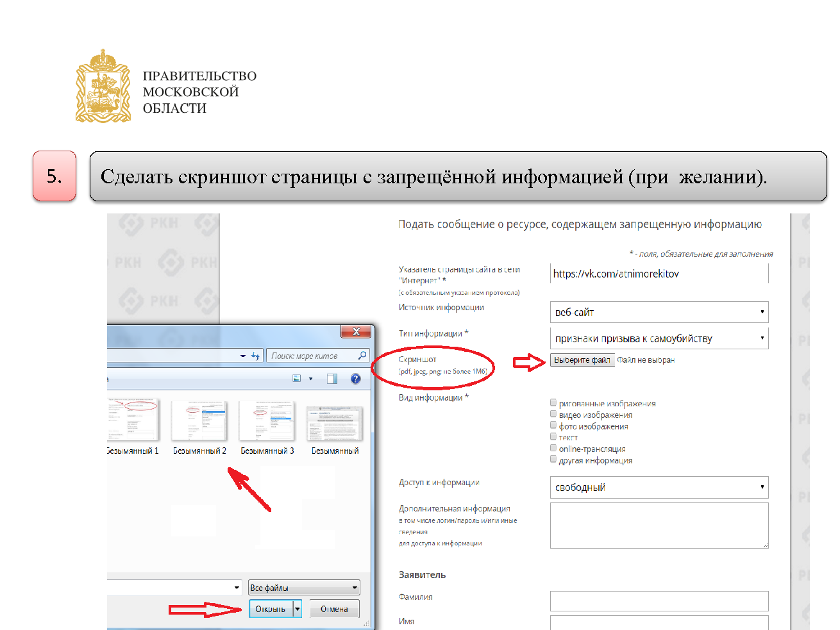Image resolution: width=840 pixels, height=630 pixels.
Task: Check the "рисованные изображения" checkbox
Action: tap(553, 402)
